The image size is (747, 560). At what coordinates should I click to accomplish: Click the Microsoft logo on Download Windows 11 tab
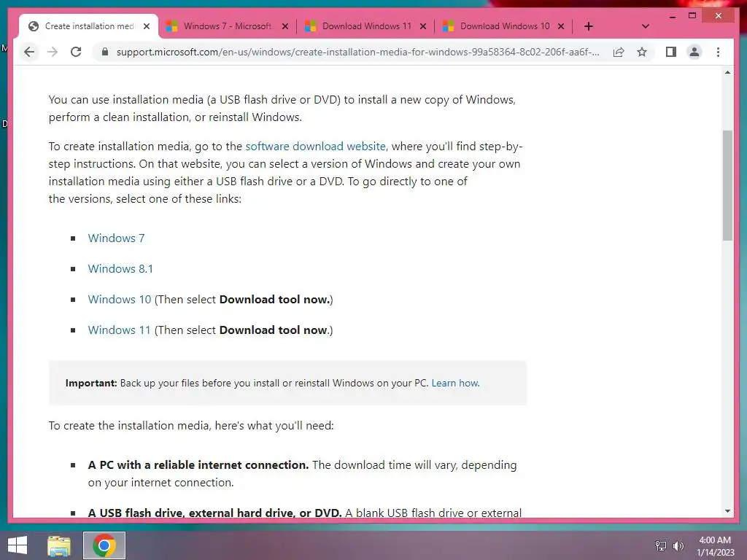click(310, 26)
